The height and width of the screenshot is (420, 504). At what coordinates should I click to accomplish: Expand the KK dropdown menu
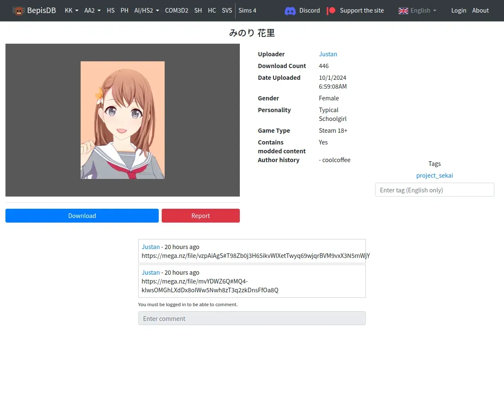(71, 10)
